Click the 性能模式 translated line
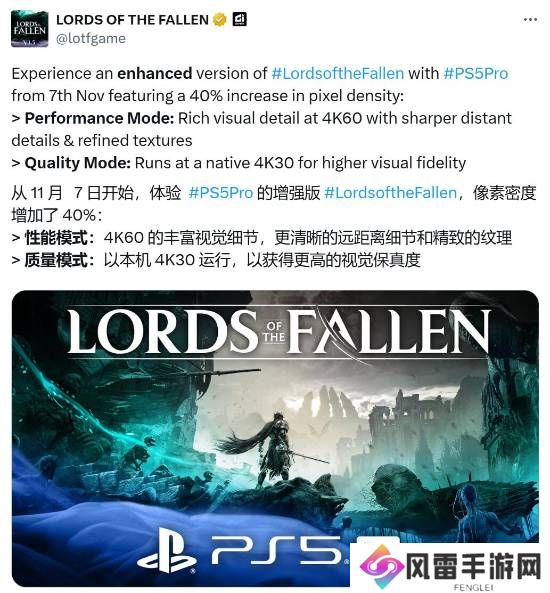Image resolution: width=550 pixels, height=593 pixels. point(261,238)
